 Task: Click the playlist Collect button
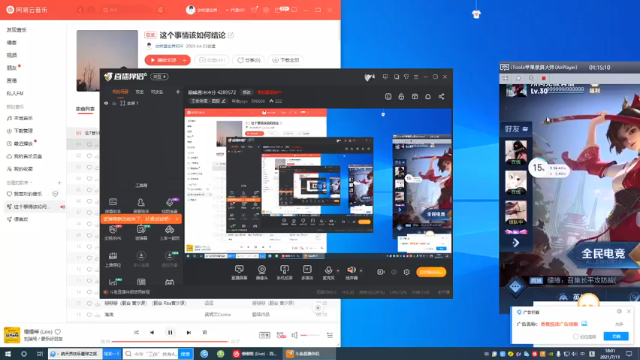pos(212,60)
